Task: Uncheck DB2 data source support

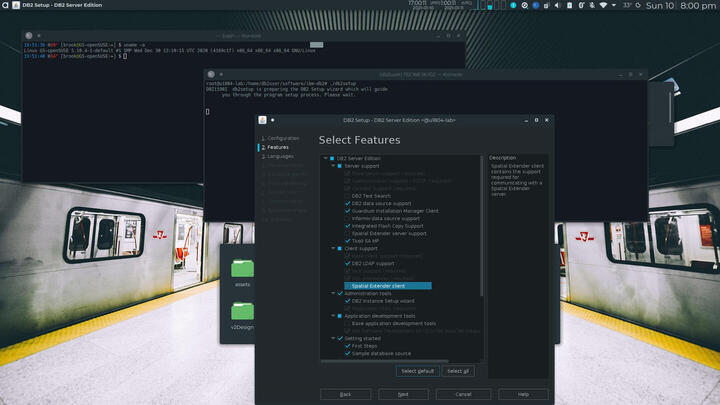Action: 348,203
